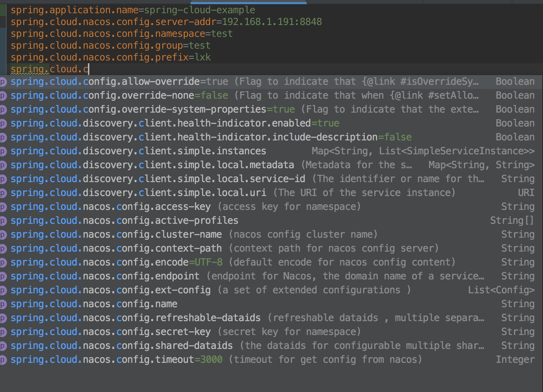Select discovery.client.simple.instances suggestion
This screenshot has height=392, width=543.
271,151
